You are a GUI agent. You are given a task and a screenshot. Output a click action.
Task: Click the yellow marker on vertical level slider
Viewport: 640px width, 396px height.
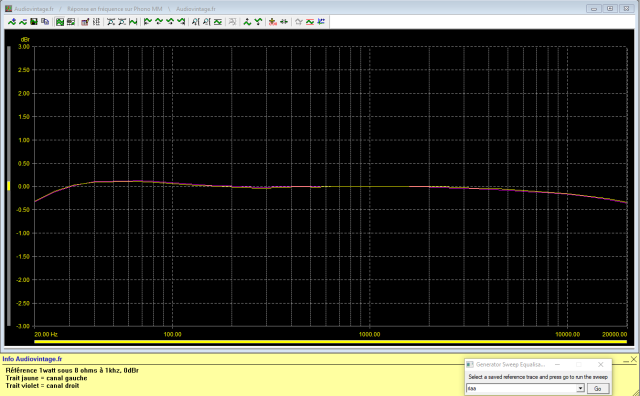[x=9, y=186]
